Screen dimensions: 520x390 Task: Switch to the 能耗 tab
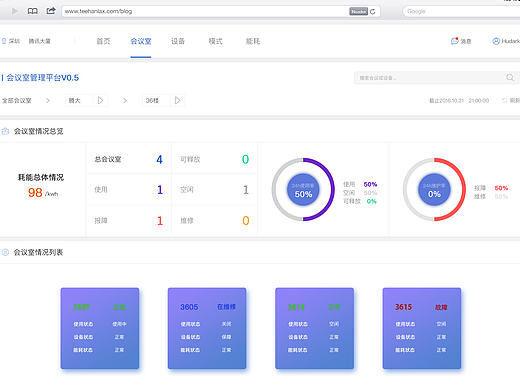253,41
